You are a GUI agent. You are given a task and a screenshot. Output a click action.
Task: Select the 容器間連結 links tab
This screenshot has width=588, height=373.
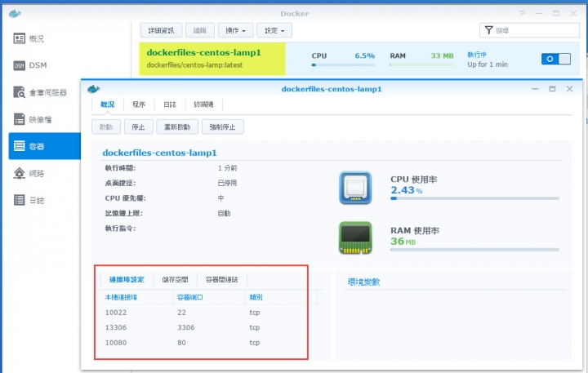[x=221, y=279]
